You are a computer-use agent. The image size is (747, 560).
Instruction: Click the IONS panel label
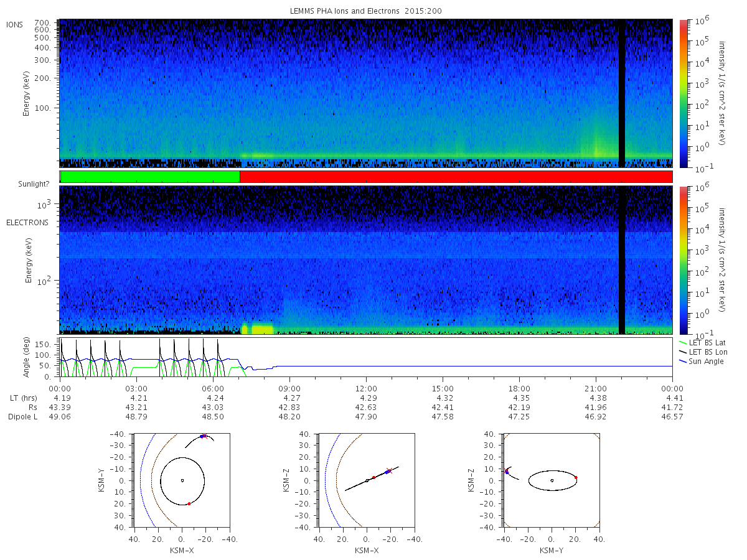click(15, 25)
